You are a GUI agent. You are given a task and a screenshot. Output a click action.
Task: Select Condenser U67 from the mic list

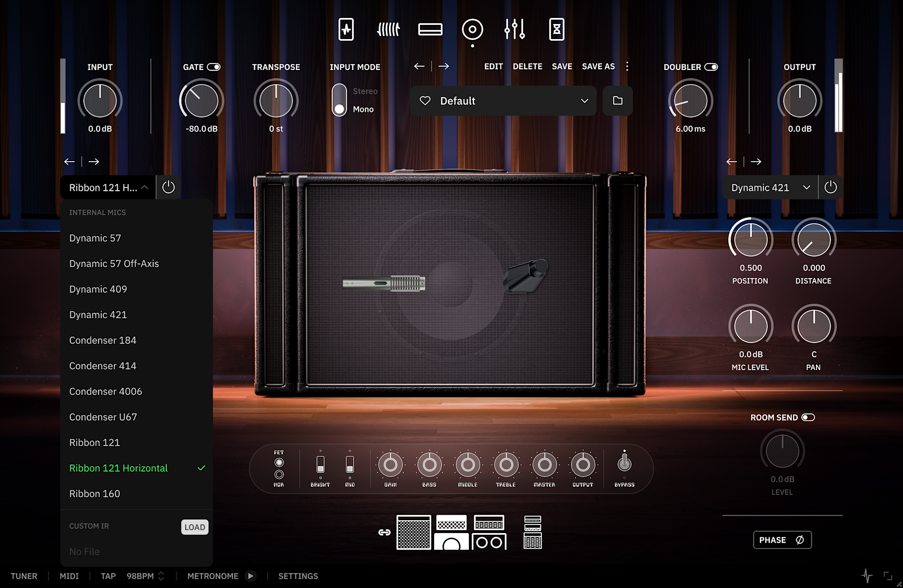point(103,417)
